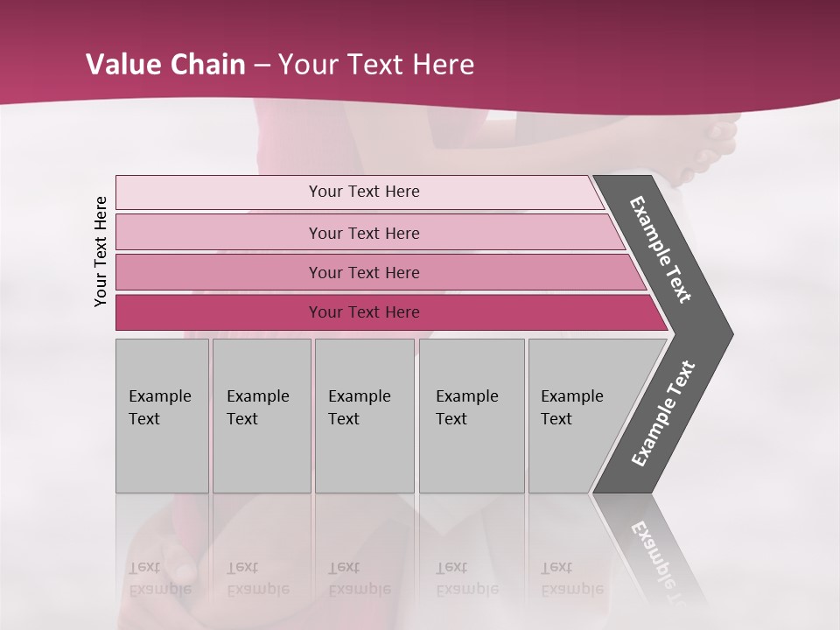
Task: Click the reflected chevron text at the bottom right
Action: click(x=656, y=560)
